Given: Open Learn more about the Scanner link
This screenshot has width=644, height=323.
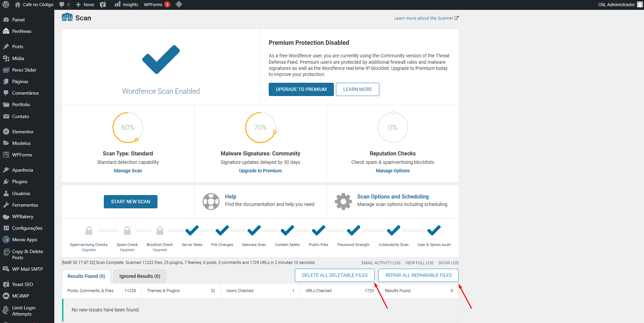Looking at the screenshot, I should tap(426, 18).
